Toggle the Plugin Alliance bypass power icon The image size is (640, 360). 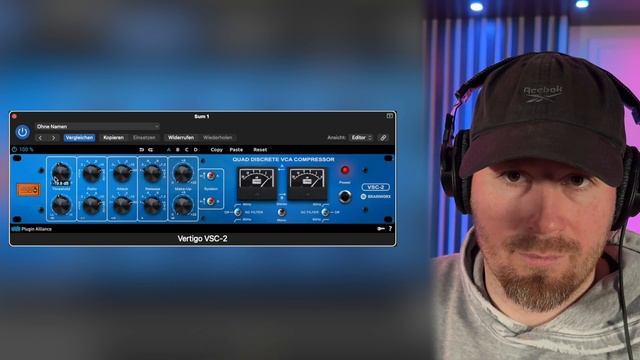click(14, 150)
